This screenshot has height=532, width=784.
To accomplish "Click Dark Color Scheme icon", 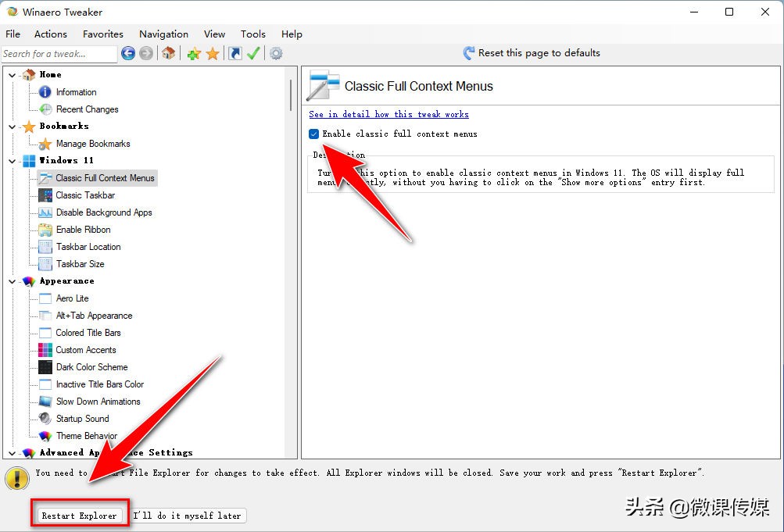I will [x=45, y=367].
